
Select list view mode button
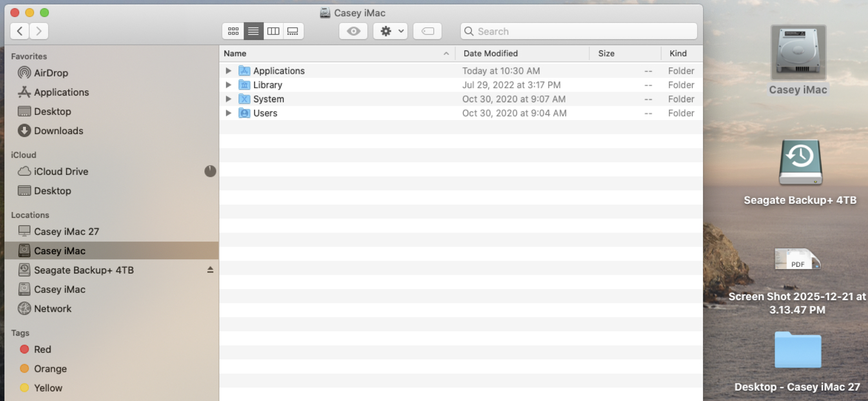[253, 31]
